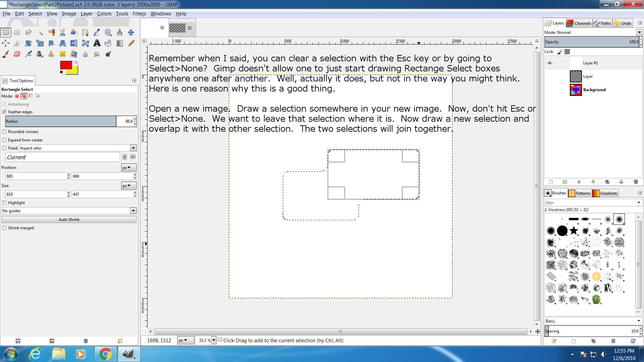This screenshot has width=644, height=362.
Task: Select the Heal tool
Action: pos(63,54)
